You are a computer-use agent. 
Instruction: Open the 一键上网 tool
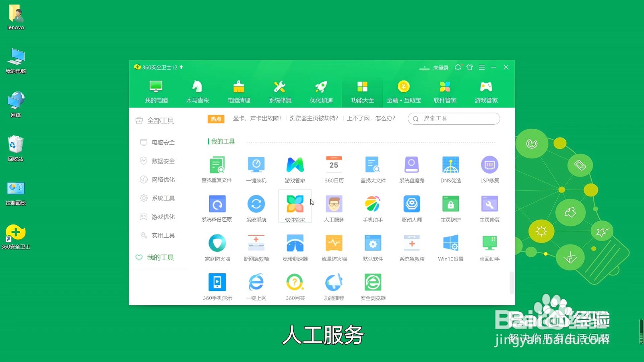pyautogui.click(x=256, y=287)
